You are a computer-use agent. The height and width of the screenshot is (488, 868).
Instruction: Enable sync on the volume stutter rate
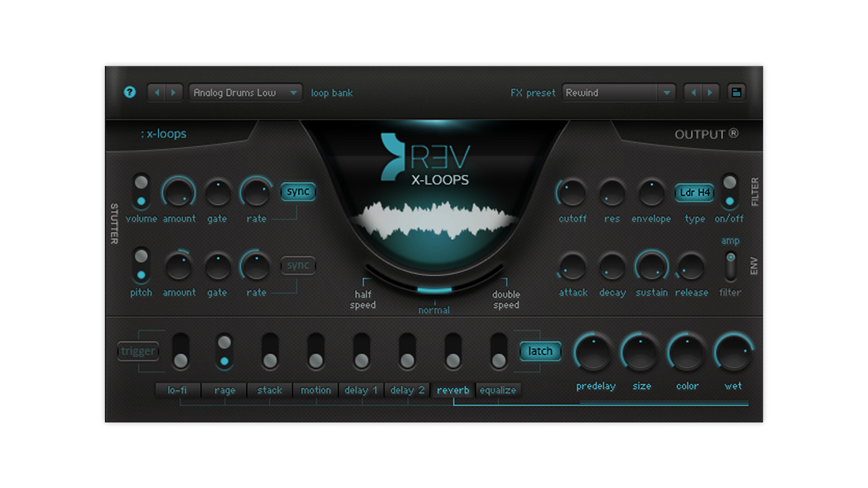(298, 192)
